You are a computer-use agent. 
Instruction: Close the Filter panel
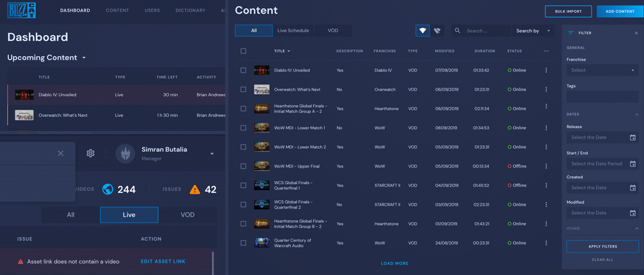pos(636,33)
